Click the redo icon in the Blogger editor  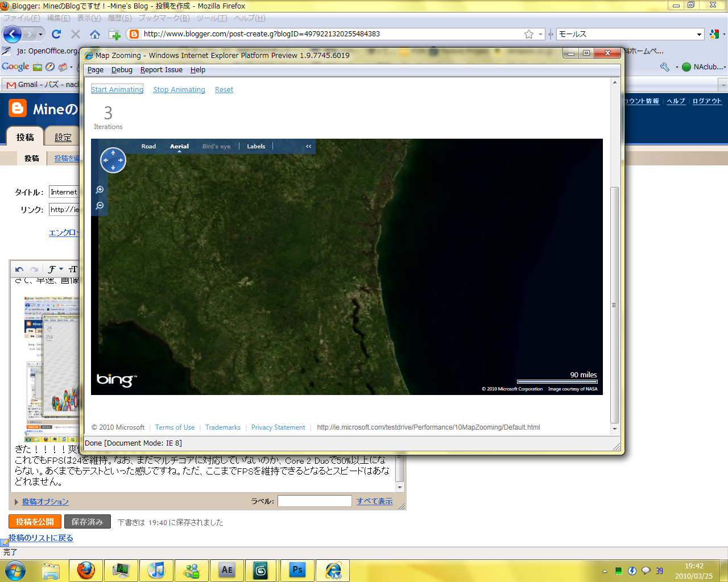pos(34,269)
